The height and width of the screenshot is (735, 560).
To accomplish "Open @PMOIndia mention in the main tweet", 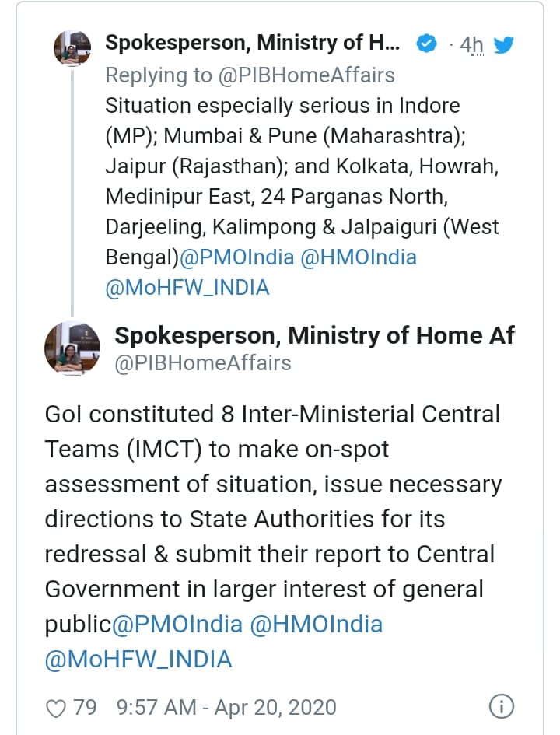I will (177, 625).
